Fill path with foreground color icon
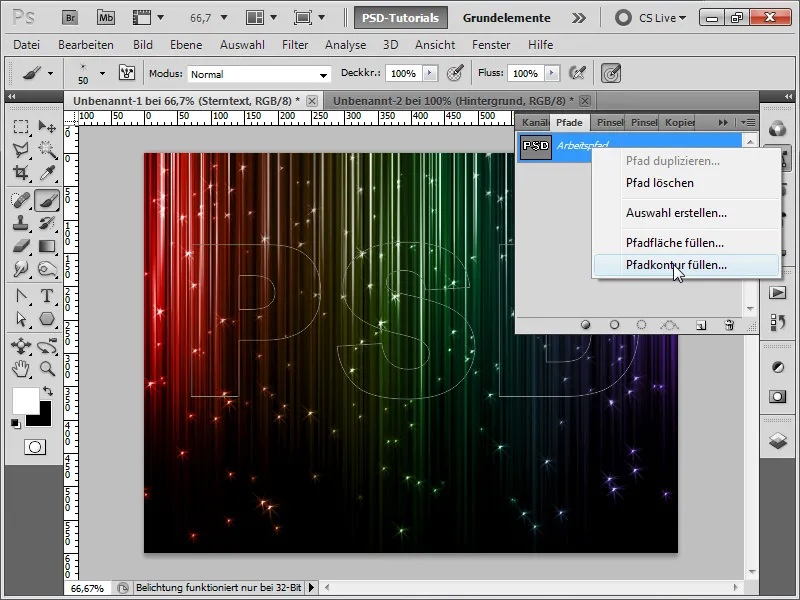The image size is (800, 600). coord(586,325)
